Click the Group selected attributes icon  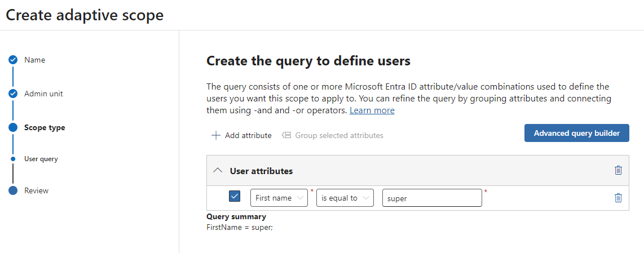[x=286, y=135]
